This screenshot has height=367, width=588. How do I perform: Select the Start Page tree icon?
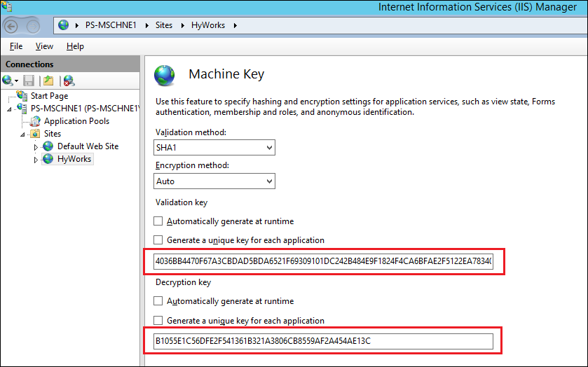coord(22,96)
